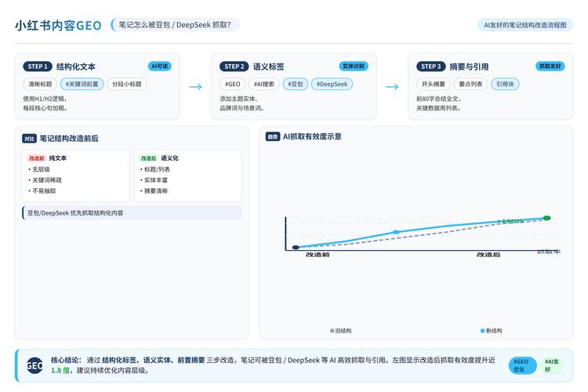Viewport: 588px width, 392px height.
Task: Click the green 1.8 倍 figure
Action: coord(60,371)
